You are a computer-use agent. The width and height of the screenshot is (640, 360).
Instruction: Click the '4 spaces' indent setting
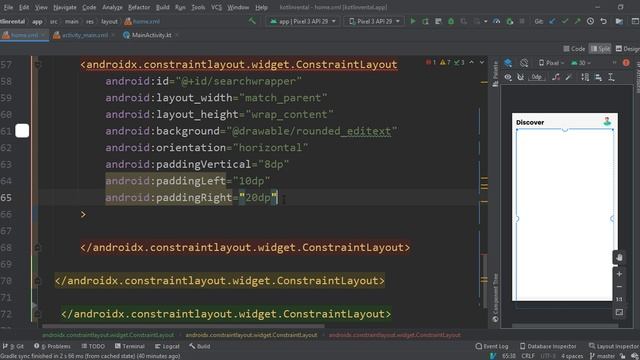pyautogui.click(x=571, y=356)
